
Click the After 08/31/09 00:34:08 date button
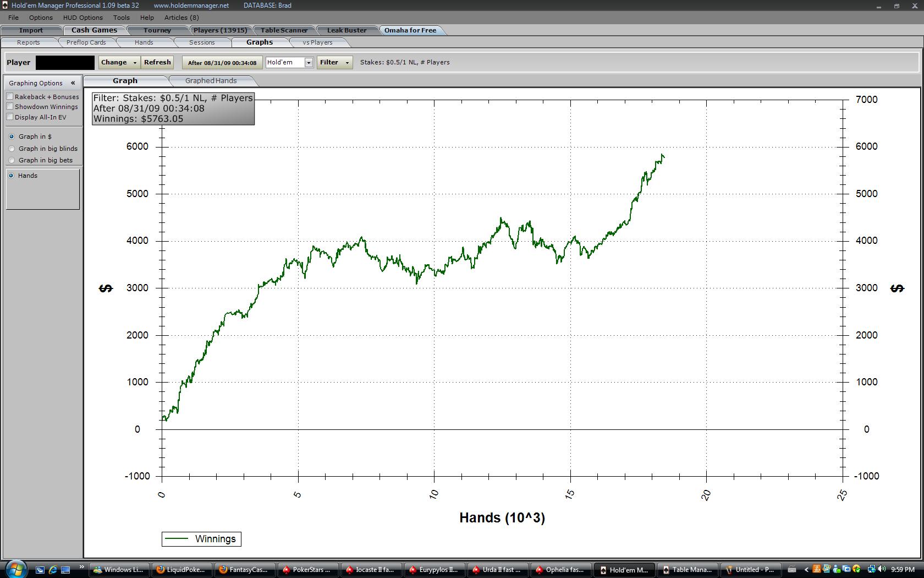pos(222,62)
